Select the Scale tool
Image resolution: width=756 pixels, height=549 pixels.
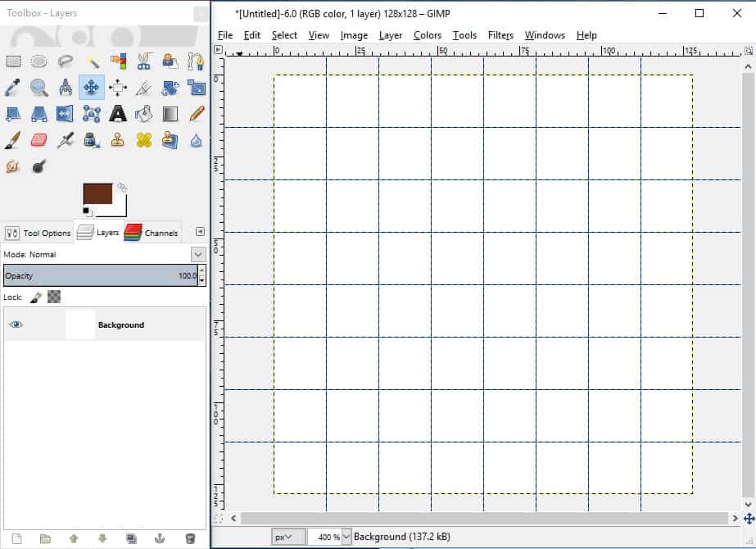pyautogui.click(x=197, y=88)
